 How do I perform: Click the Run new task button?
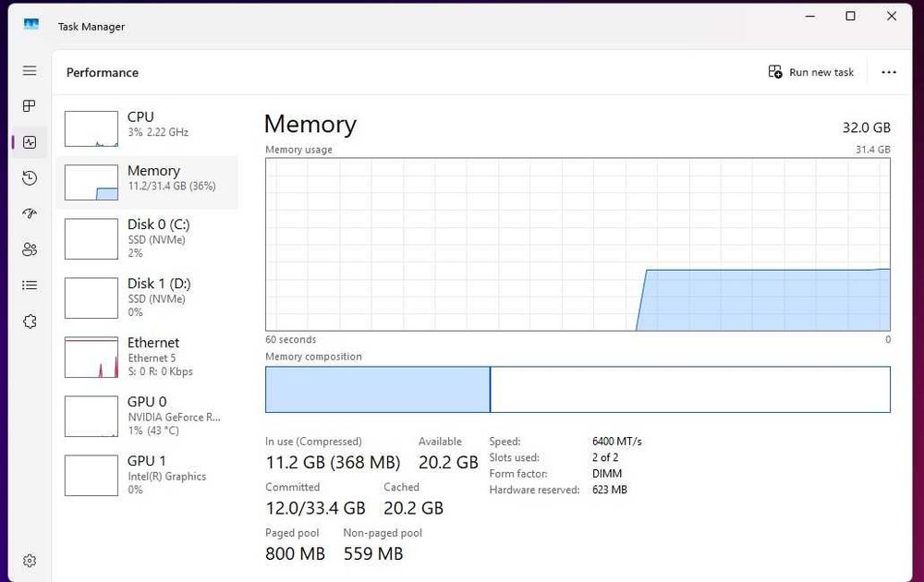pos(811,72)
